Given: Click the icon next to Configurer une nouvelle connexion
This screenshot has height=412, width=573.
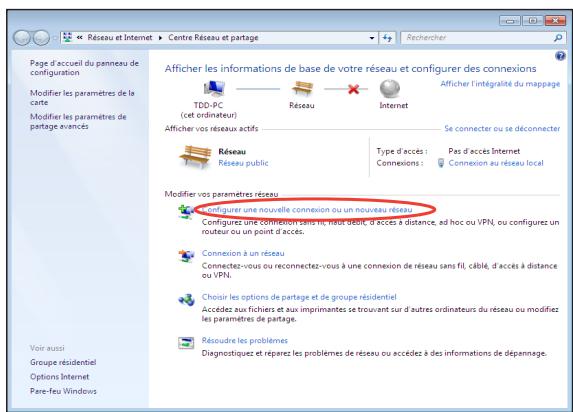Looking at the screenshot, I should click(186, 212).
